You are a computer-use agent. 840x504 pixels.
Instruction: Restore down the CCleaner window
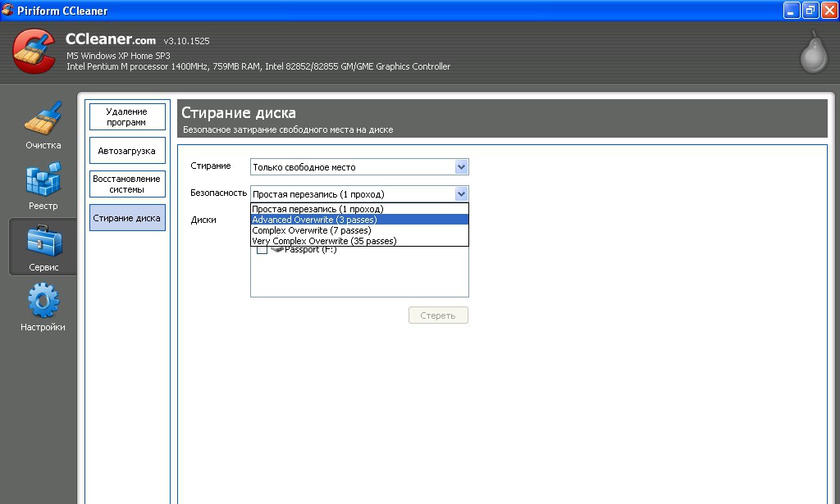click(810, 10)
